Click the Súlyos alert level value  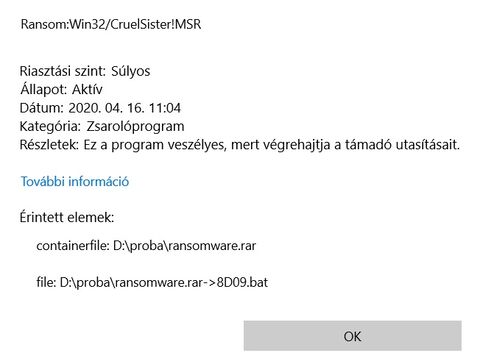(131, 71)
